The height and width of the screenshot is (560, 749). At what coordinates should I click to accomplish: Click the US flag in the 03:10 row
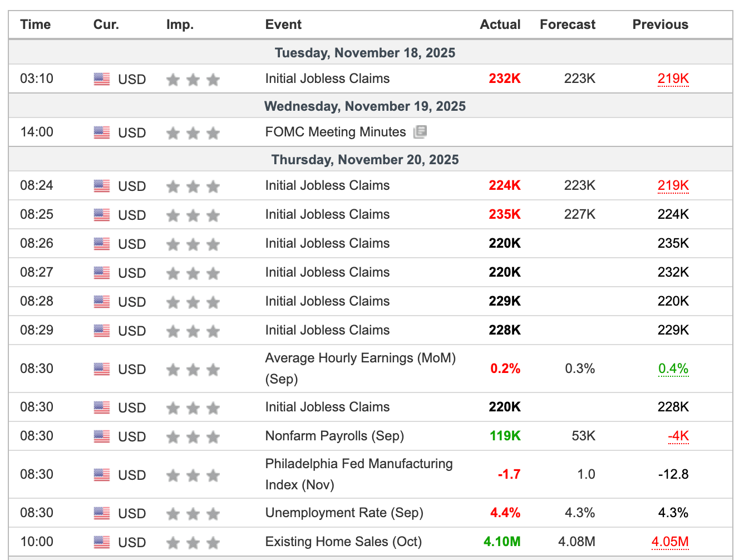[x=102, y=79]
